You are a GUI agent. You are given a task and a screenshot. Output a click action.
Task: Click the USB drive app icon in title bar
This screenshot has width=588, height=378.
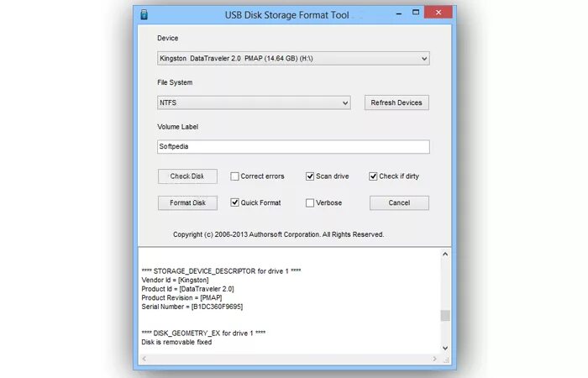pyautogui.click(x=144, y=14)
